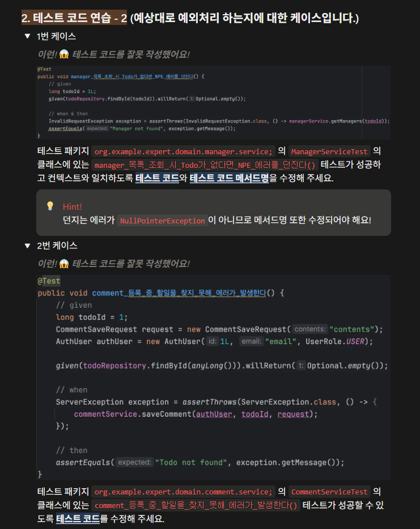Click the NullPointerException inline code

(x=162, y=221)
